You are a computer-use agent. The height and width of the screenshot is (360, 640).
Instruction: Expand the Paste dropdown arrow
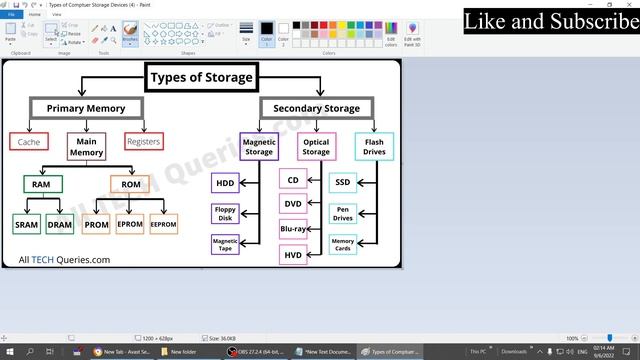click(10, 43)
